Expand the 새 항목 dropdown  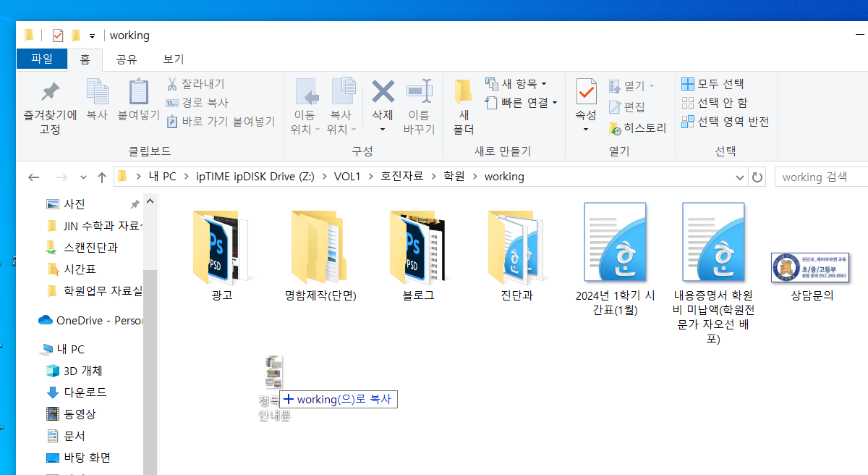coord(516,84)
